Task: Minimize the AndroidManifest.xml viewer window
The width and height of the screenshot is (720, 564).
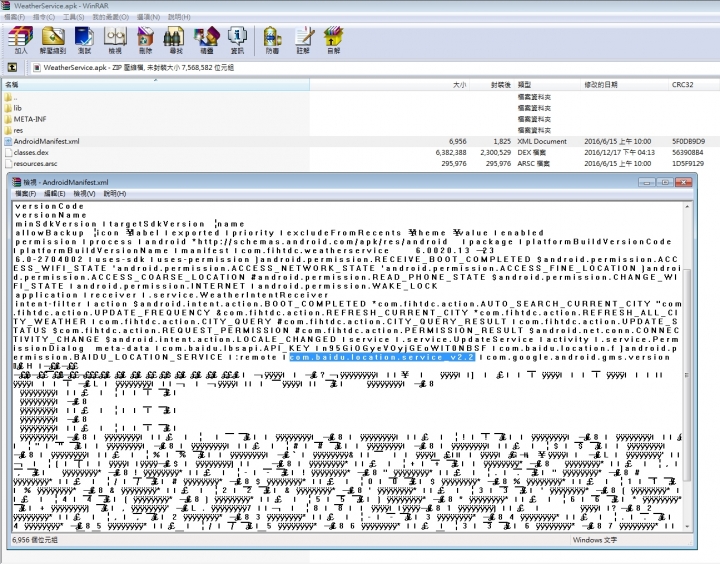Action: coord(647,182)
